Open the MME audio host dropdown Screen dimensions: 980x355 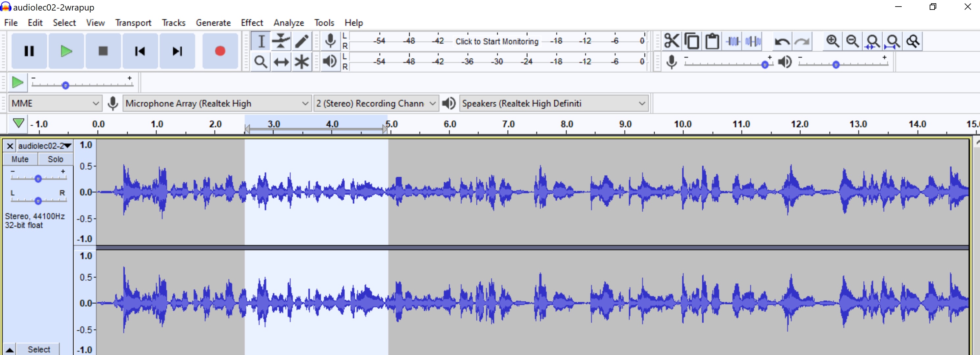[x=55, y=103]
